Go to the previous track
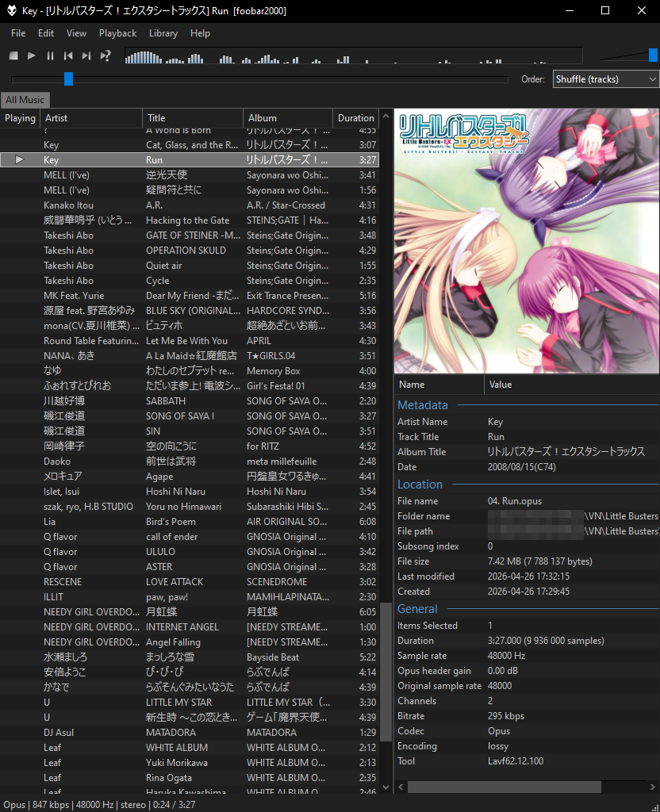 (68, 56)
